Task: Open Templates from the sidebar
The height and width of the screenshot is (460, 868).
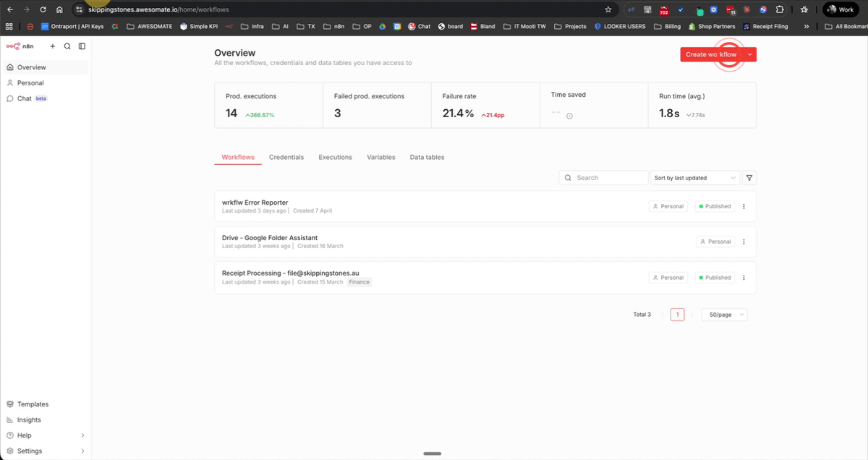Action: [32, 404]
